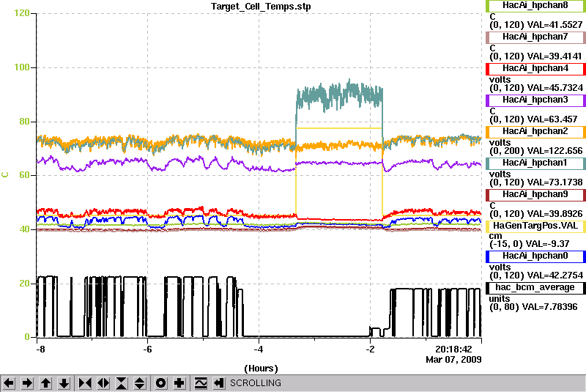Select the orange HacAi_hpchan2 curve legend
The width and height of the screenshot is (586, 392).
coord(535,132)
